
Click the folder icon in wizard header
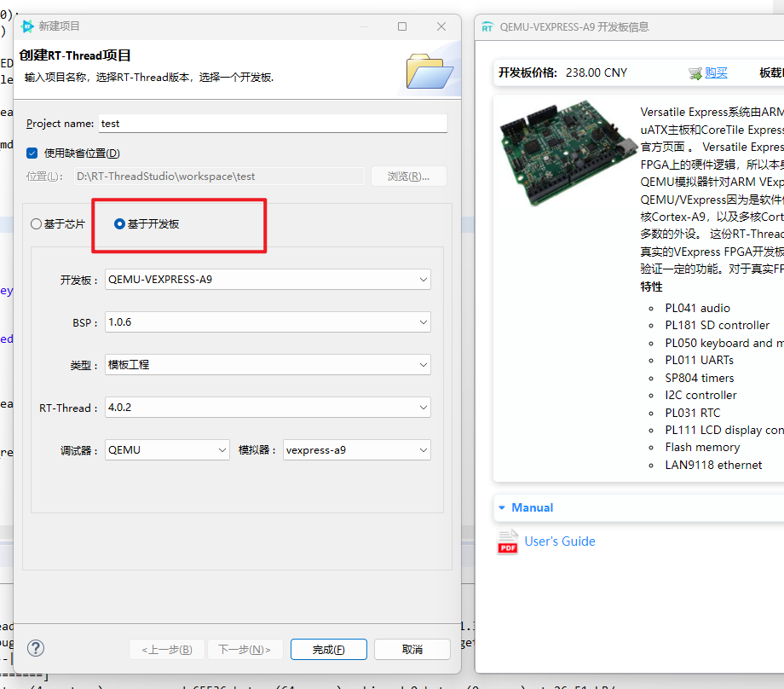430,71
